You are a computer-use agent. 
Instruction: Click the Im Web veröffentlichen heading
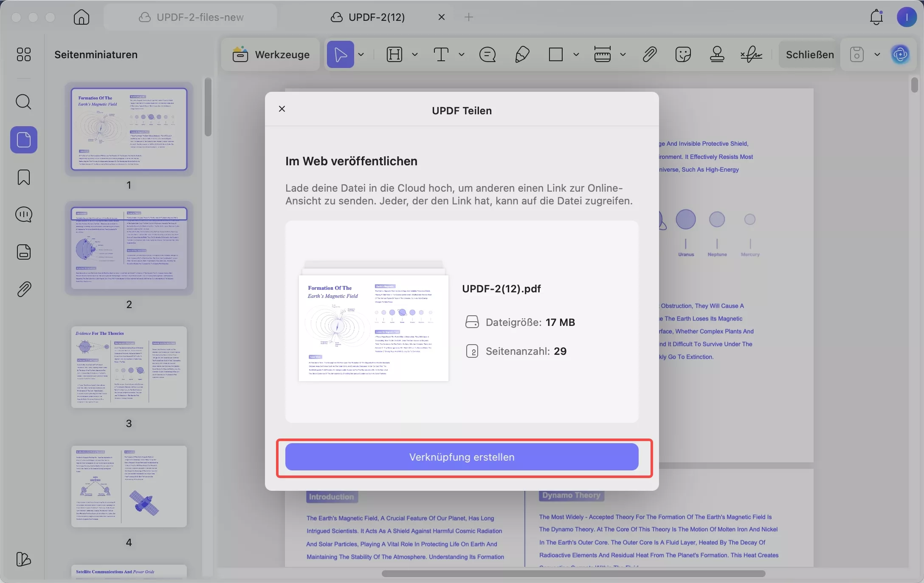(x=351, y=161)
